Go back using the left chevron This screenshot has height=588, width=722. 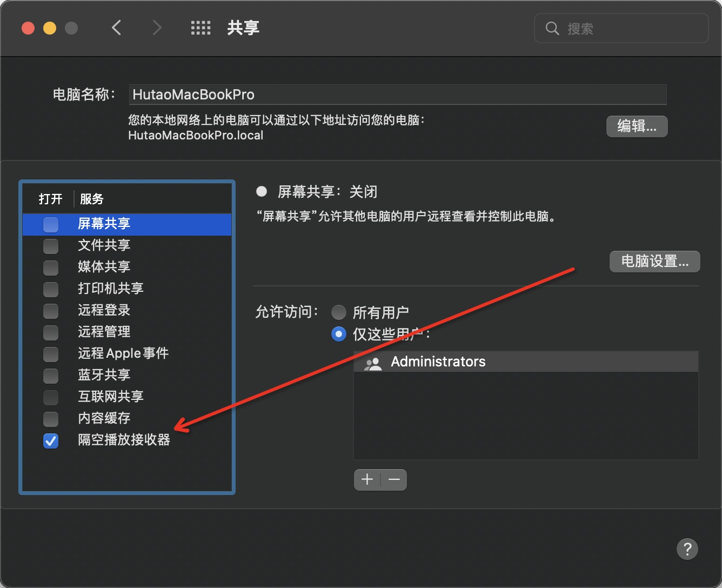(116, 28)
